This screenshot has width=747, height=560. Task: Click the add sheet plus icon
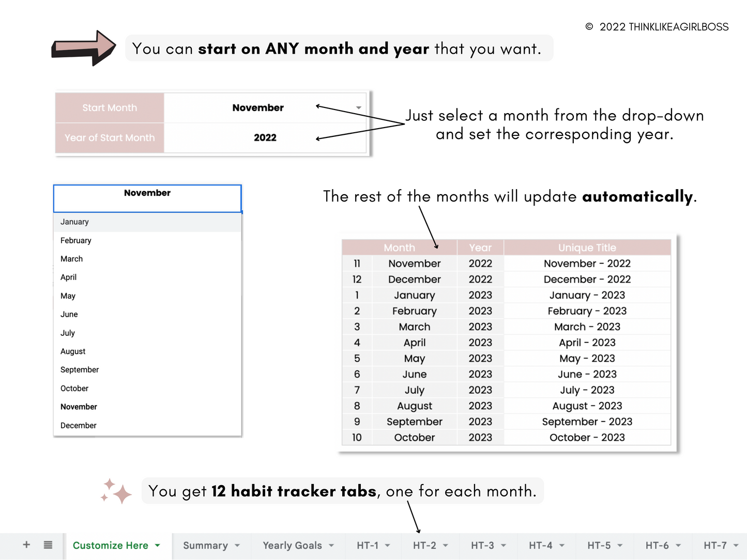tap(26, 545)
